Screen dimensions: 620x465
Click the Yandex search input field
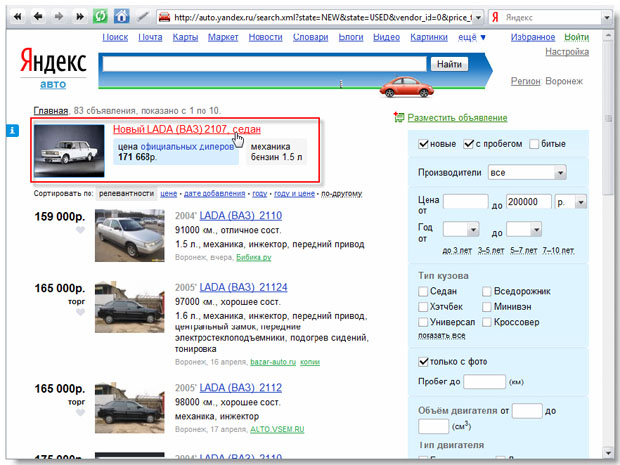(265, 64)
